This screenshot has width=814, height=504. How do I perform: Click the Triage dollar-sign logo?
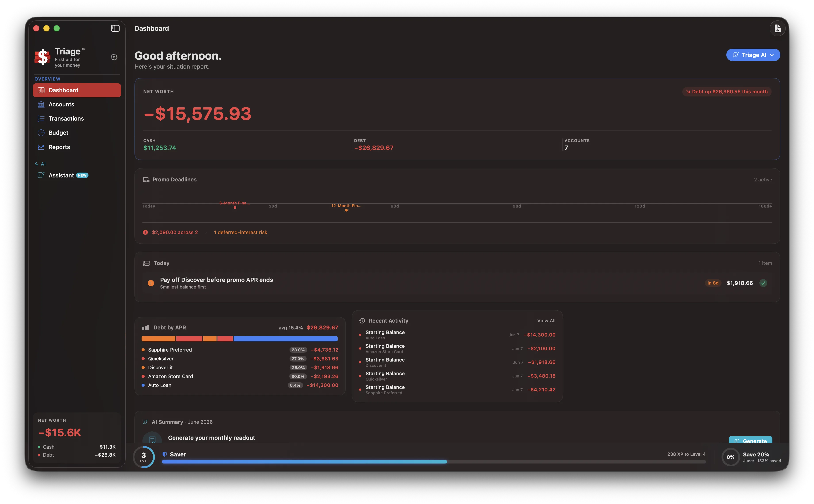pyautogui.click(x=43, y=57)
